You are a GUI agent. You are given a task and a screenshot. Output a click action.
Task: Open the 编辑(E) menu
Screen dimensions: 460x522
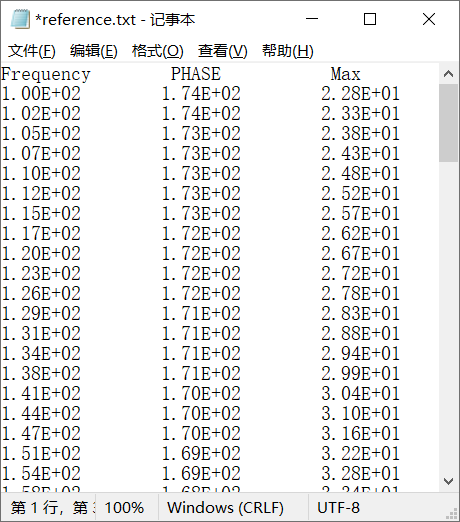[x=94, y=51]
